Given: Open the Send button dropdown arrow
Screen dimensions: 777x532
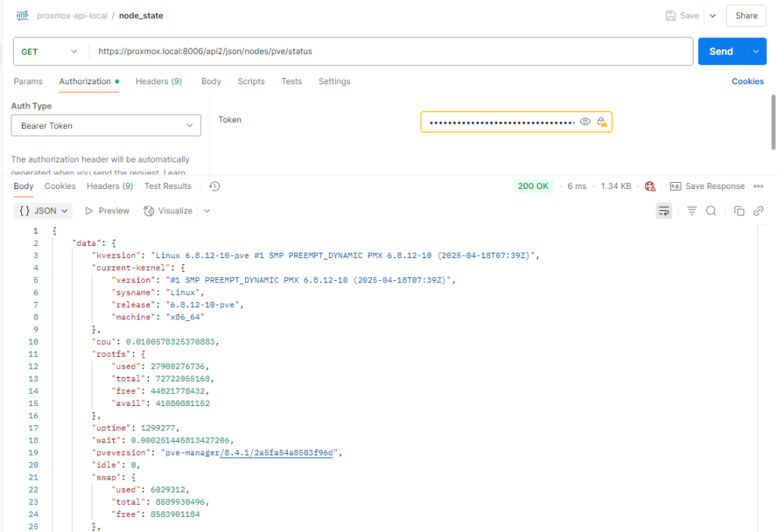Looking at the screenshot, I should 756,52.
